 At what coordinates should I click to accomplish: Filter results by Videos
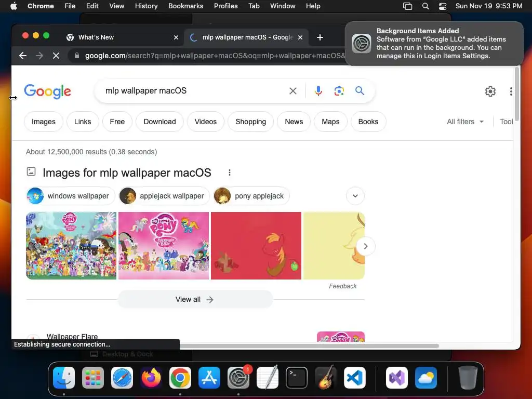pyautogui.click(x=205, y=122)
